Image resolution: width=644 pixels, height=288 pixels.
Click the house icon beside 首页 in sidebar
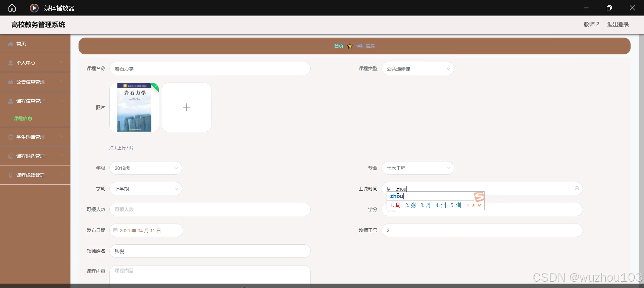click(x=11, y=44)
